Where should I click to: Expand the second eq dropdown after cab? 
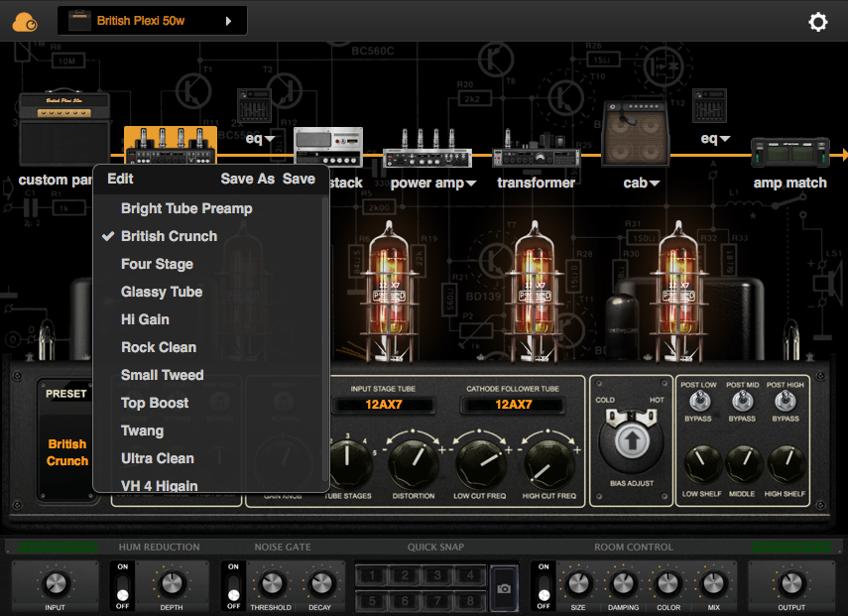pyautogui.click(x=725, y=139)
